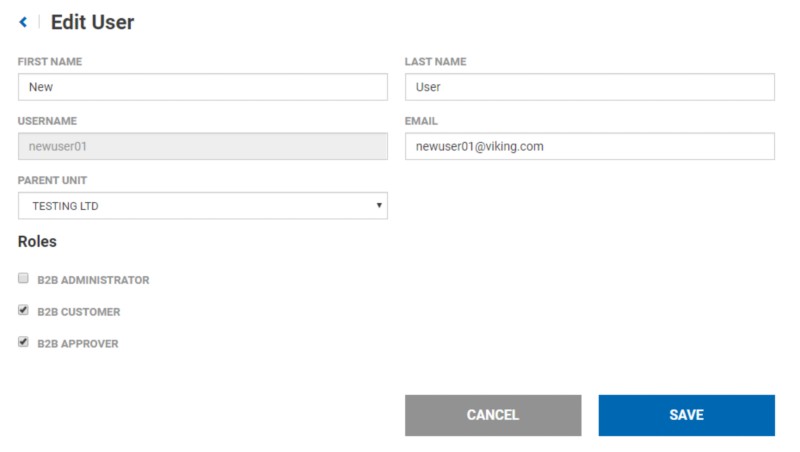Uncheck the B2B Approver checkbox
The height and width of the screenshot is (452, 800).
23,342
